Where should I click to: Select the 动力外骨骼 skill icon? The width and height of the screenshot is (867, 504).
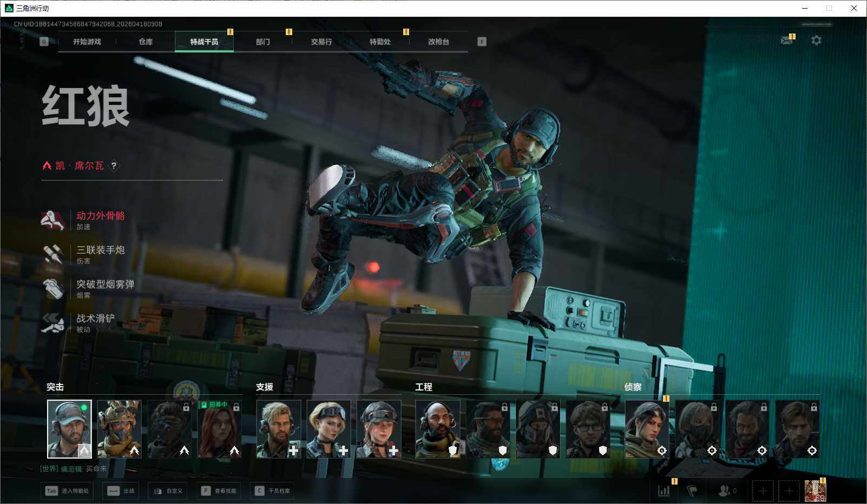pos(52,220)
